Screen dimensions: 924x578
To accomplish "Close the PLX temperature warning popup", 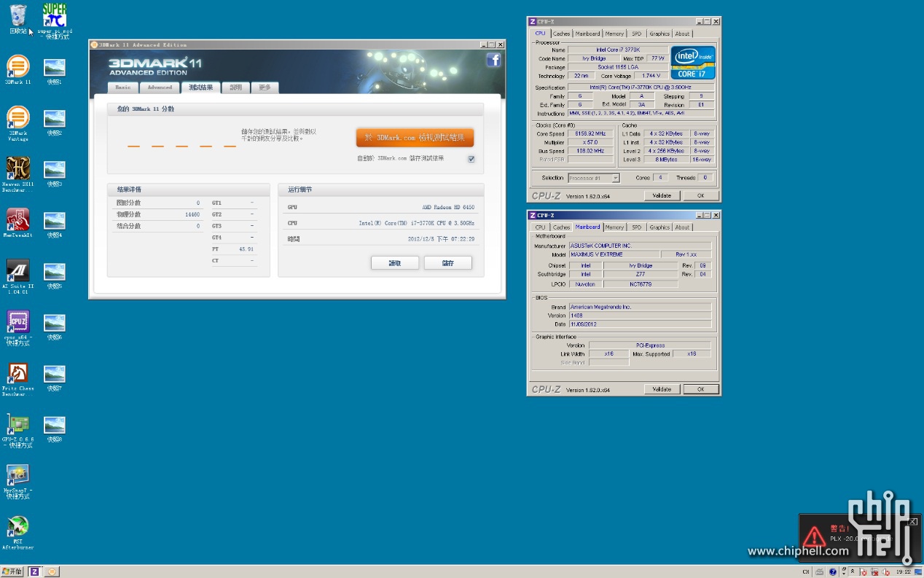I will pyautogui.click(x=914, y=521).
